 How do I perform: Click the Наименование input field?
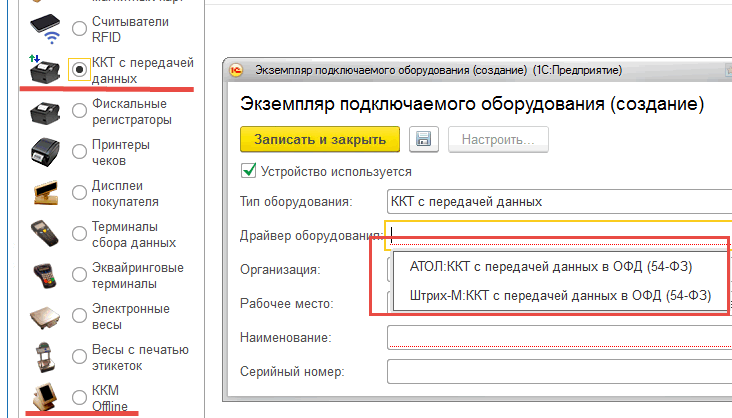[559, 337]
